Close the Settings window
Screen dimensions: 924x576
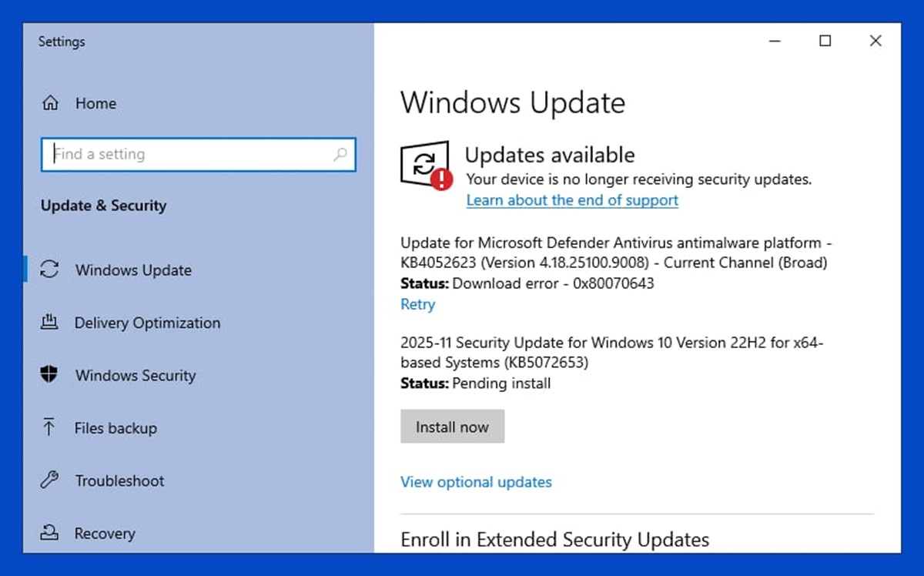tap(875, 41)
